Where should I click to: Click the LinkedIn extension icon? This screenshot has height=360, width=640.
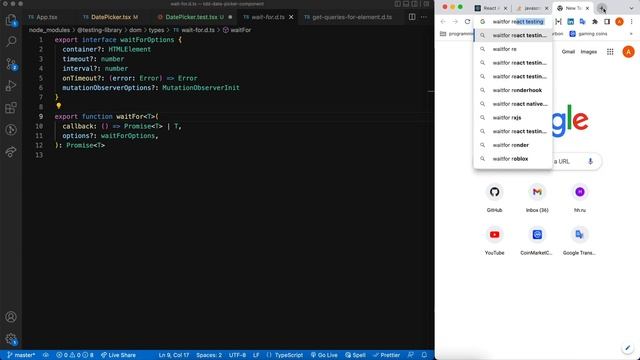pos(570,22)
